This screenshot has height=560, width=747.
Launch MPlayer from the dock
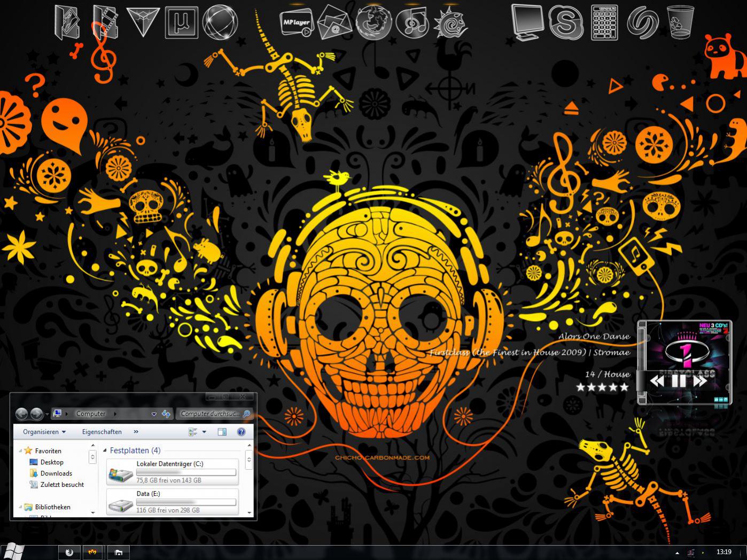(296, 24)
